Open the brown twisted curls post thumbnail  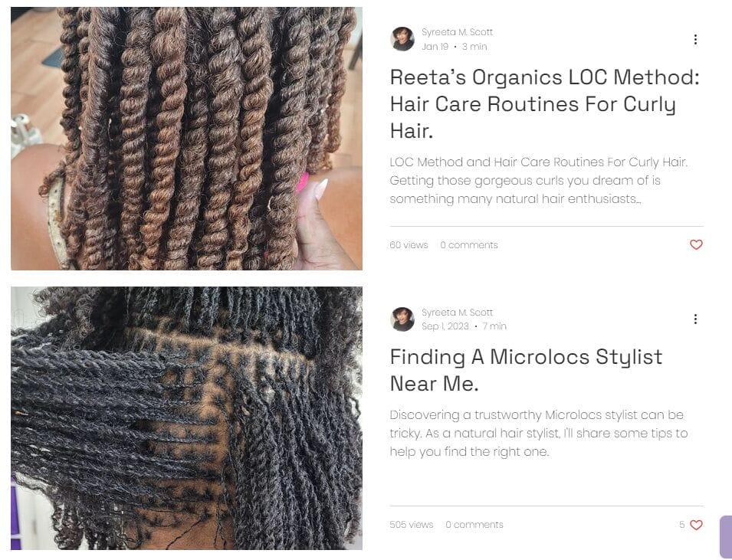pyautogui.click(x=187, y=139)
